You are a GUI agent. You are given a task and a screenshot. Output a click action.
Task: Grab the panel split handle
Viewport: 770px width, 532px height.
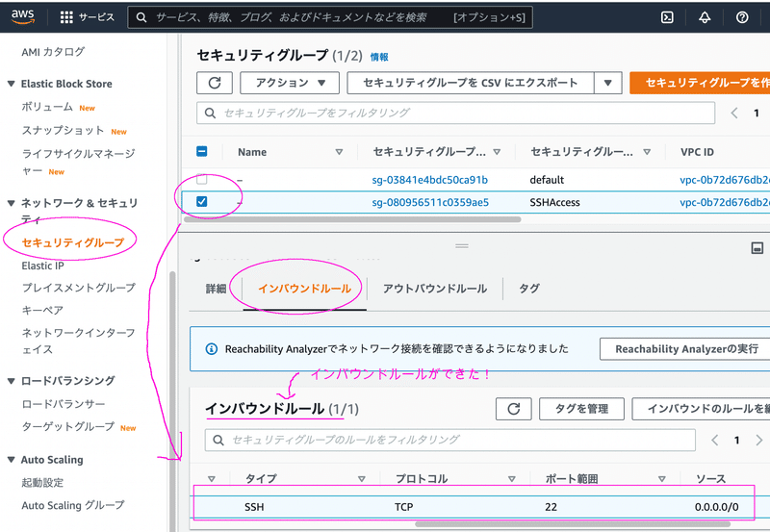click(x=462, y=246)
